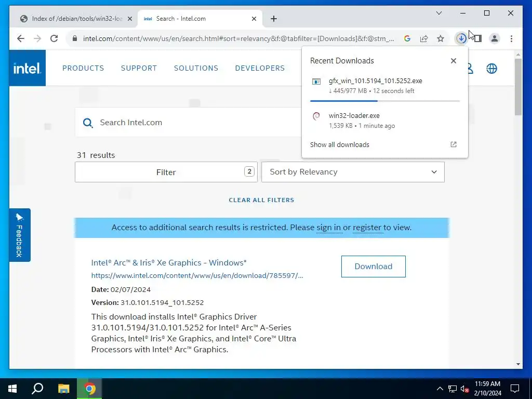This screenshot has height=399, width=532.
Task: Click the Google icon in the address bar
Action: [x=407, y=38]
